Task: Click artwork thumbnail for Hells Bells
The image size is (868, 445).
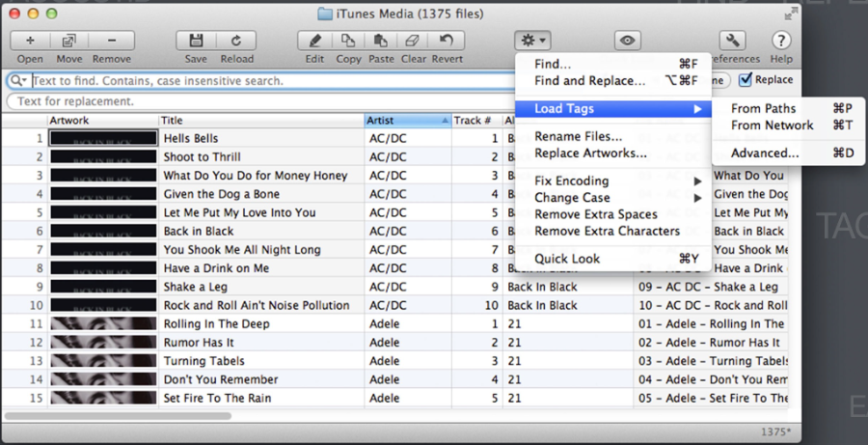Action: point(103,139)
